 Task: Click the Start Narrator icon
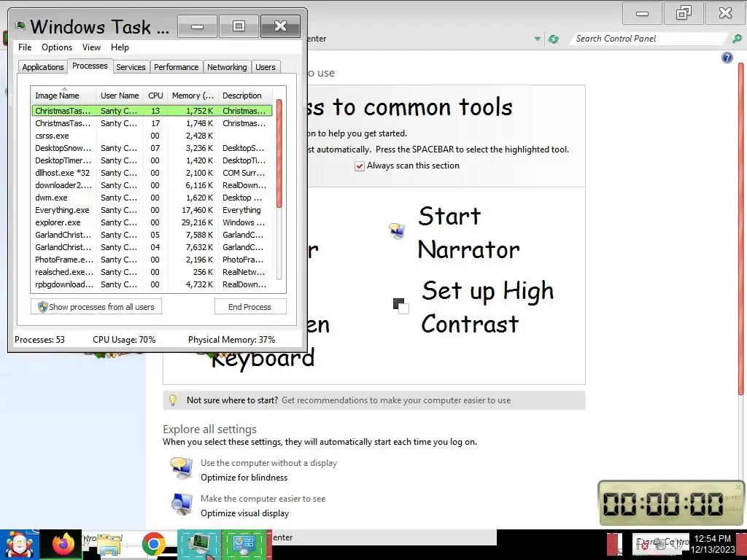pyautogui.click(x=396, y=231)
